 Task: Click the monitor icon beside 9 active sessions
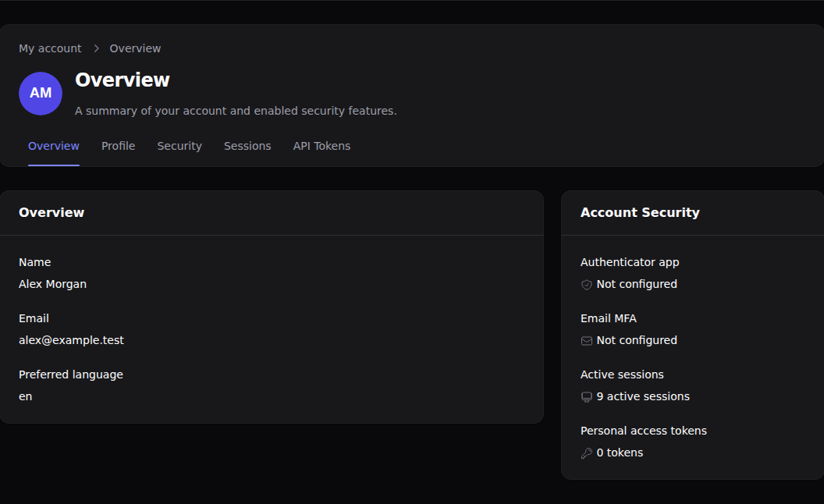(587, 397)
